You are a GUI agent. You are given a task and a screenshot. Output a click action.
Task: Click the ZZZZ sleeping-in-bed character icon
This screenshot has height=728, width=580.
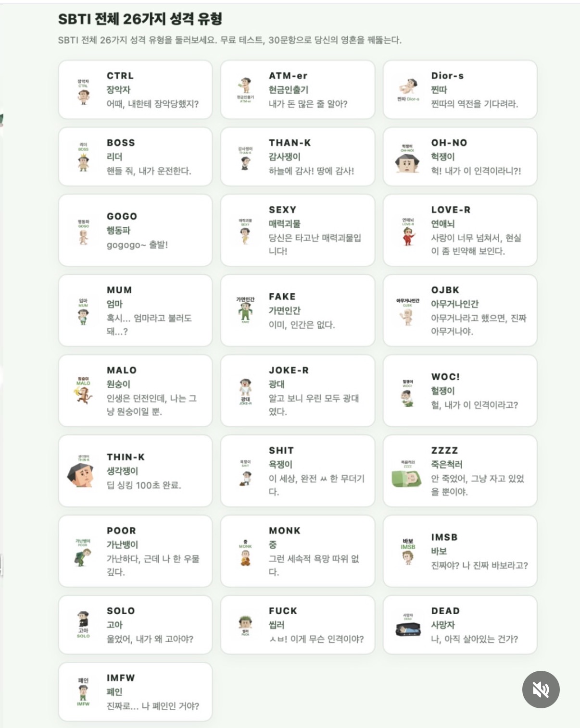click(407, 477)
